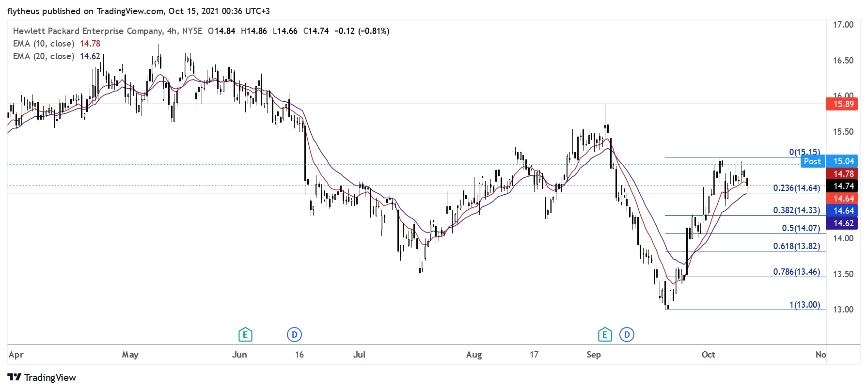Select the Fib 1(13.00) level label
The image size is (868, 390).
coord(805,305)
